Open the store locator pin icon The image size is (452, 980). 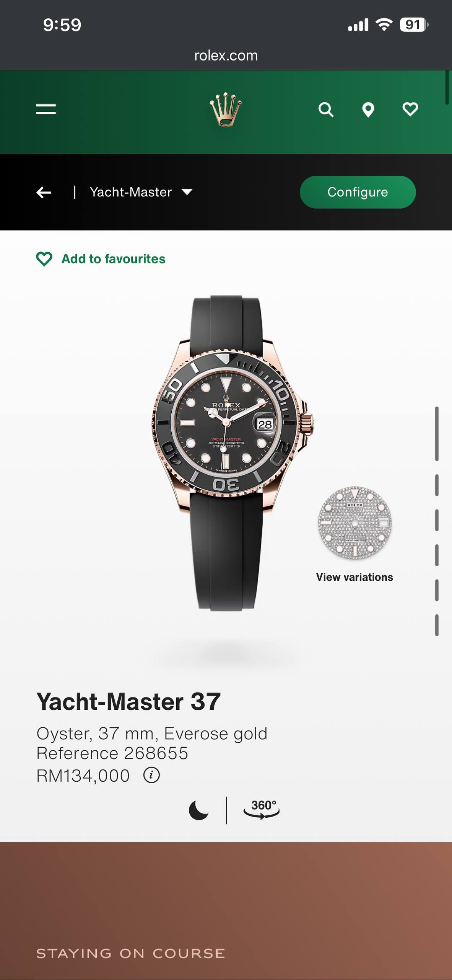pos(368,110)
